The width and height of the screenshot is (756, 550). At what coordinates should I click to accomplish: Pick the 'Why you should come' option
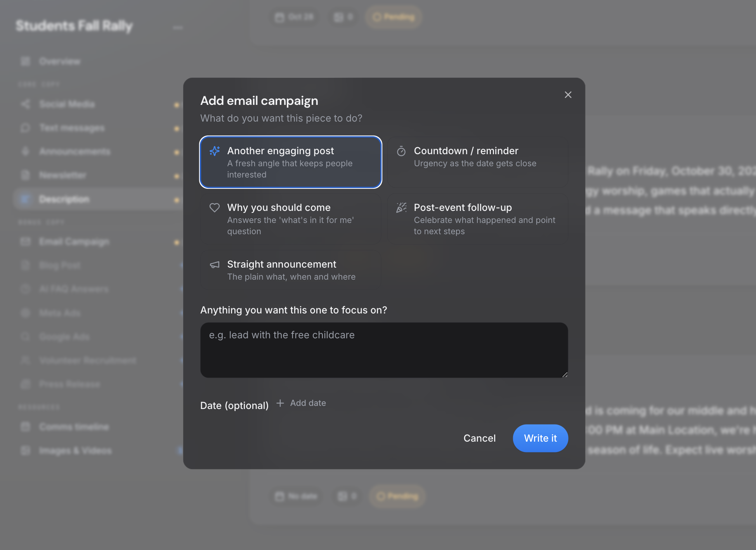coord(291,219)
